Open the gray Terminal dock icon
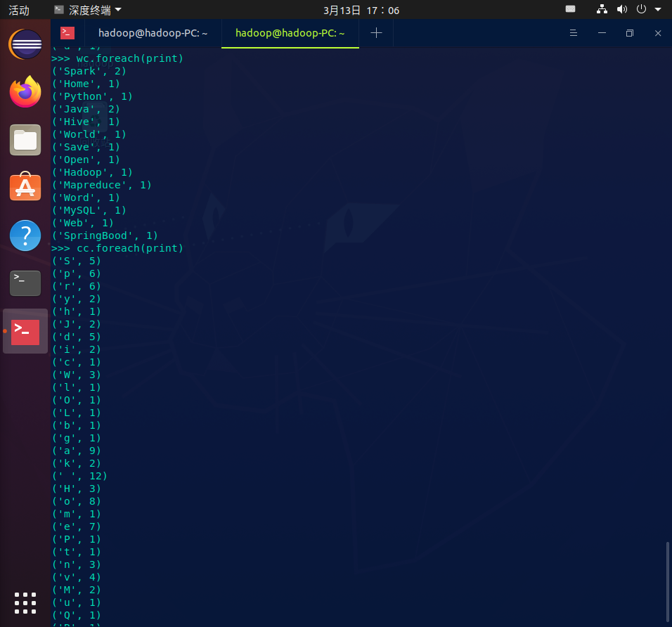The height and width of the screenshot is (627, 672). click(x=25, y=283)
